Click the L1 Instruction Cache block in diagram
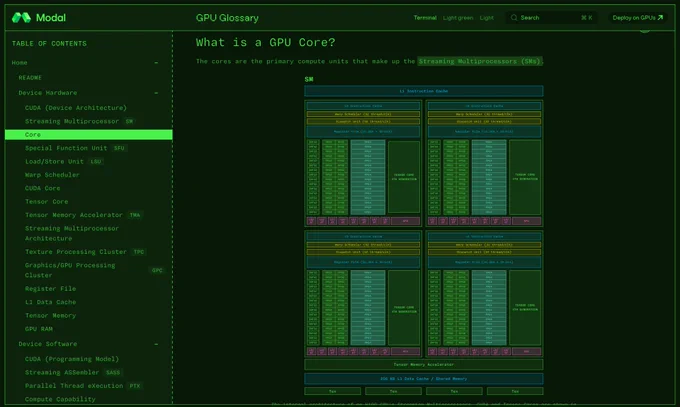Image resolution: width=680 pixels, height=407 pixels. [x=424, y=91]
